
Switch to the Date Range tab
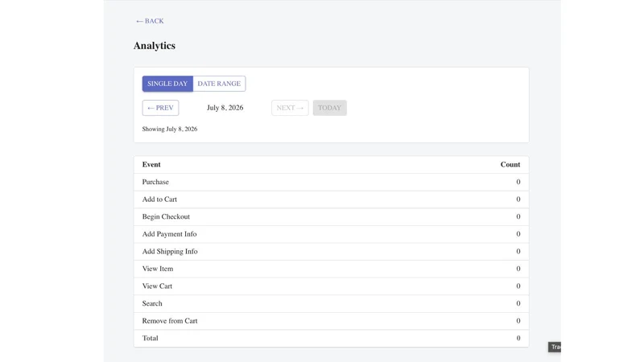[219, 84]
